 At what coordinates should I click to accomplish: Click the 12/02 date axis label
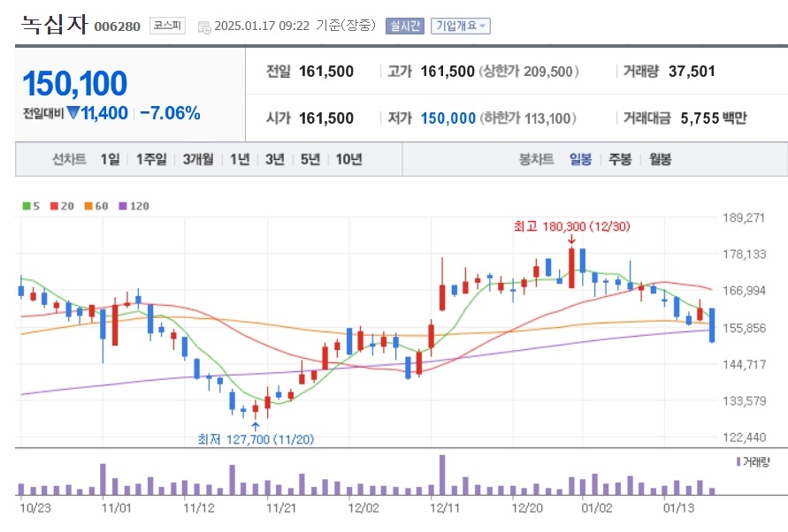click(x=363, y=508)
